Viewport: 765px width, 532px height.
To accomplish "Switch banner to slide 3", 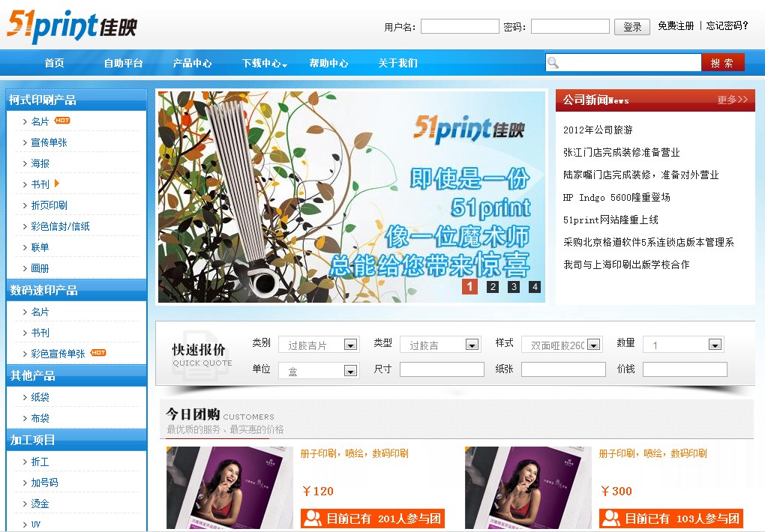I will (x=514, y=287).
